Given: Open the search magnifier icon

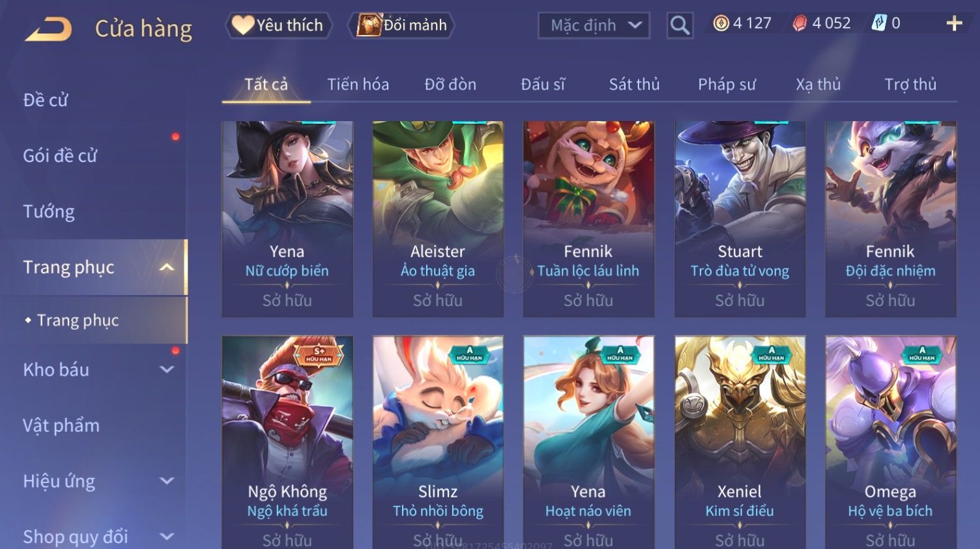Looking at the screenshot, I should coord(680,25).
